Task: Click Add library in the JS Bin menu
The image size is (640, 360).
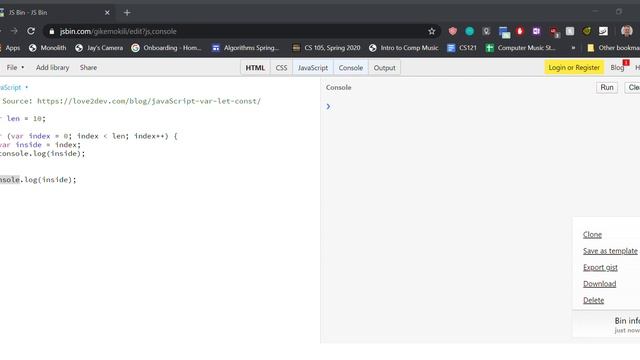Action: (52, 67)
